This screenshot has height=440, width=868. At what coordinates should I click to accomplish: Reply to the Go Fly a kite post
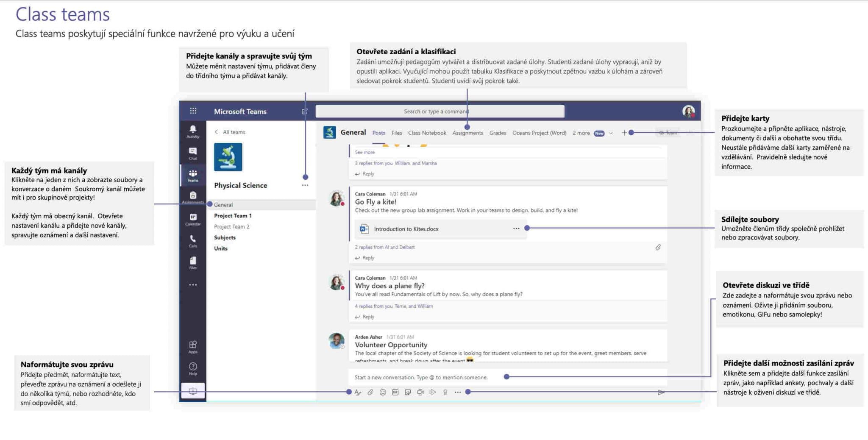coord(364,258)
